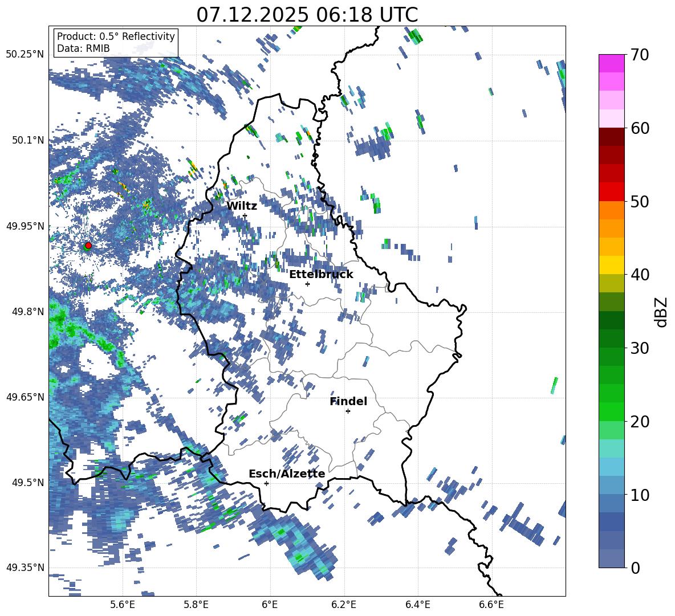This screenshot has width=675, height=616.
Task: Click the Esch/Alzette station cross marker
Action: (x=266, y=483)
